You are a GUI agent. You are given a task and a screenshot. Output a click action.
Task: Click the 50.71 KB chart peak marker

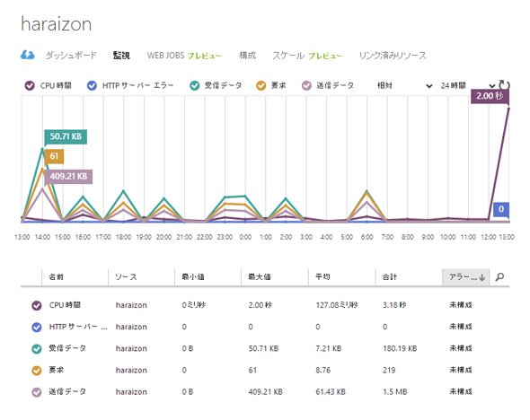[x=66, y=136]
